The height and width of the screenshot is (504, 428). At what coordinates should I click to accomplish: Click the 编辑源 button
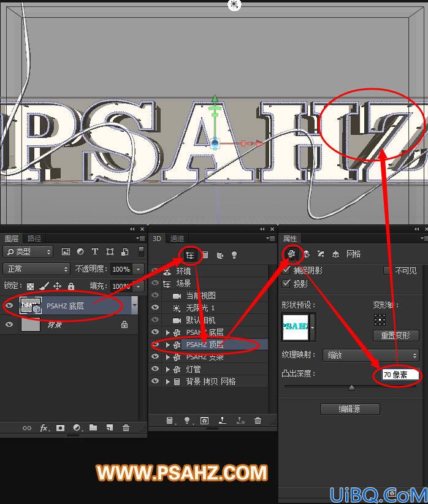[x=350, y=409]
